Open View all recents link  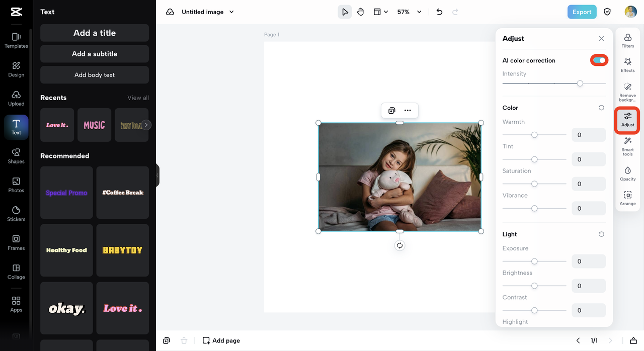pos(138,98)
